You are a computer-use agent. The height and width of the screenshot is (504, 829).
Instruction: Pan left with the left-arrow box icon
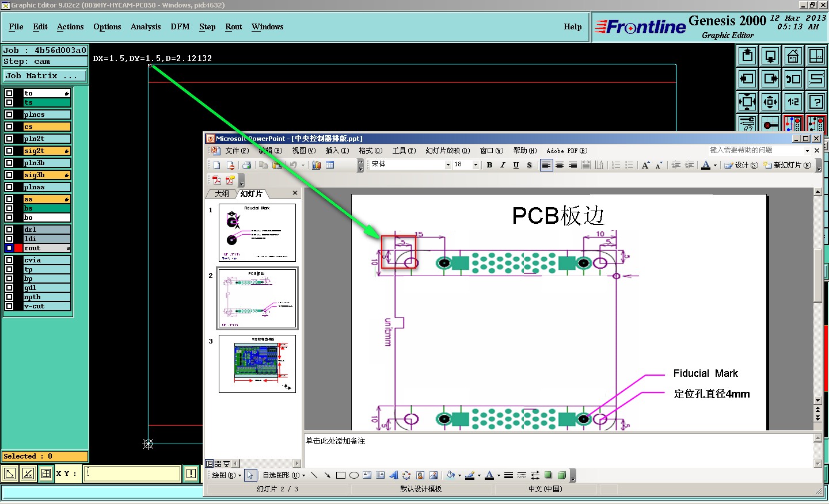coord(747,79)
